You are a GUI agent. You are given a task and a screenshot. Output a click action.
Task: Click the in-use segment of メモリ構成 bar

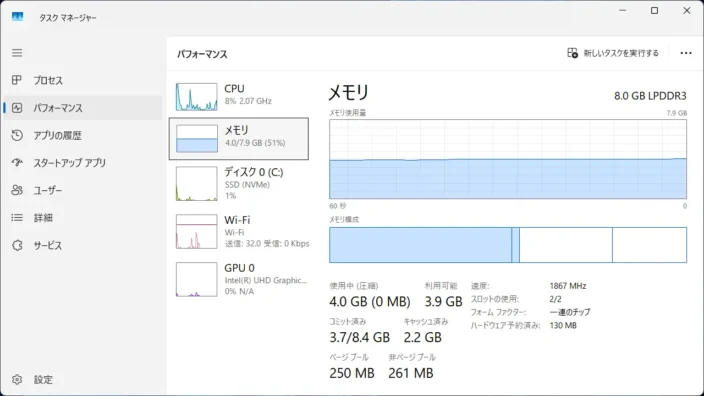point(420,245)
